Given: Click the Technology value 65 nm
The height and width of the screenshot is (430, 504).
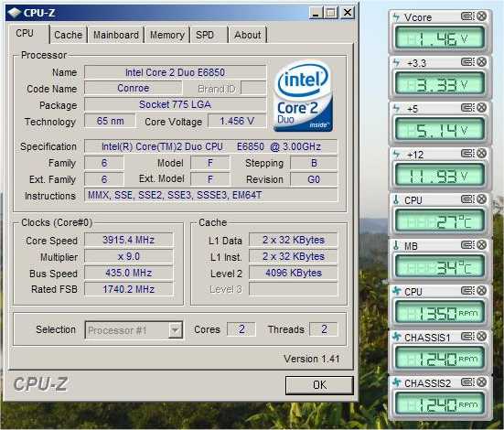Looking at the screenshot, I should point(110,121).
